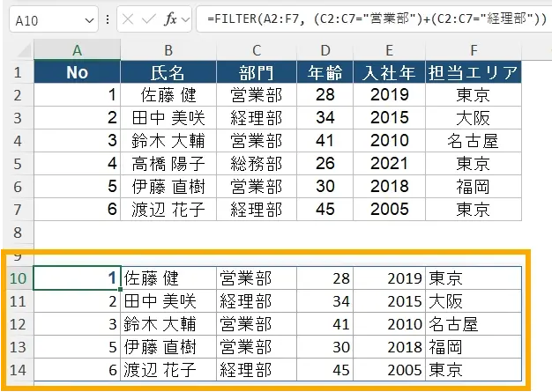Click the three-dot formula bar resize handle
This screenshot has height=392, width=552.
pyautogui.click(x=108, y=19)
